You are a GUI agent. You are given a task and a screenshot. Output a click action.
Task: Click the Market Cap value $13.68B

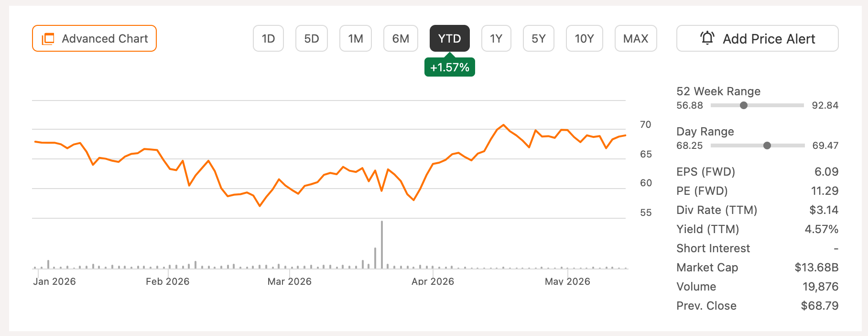(816, 268)
